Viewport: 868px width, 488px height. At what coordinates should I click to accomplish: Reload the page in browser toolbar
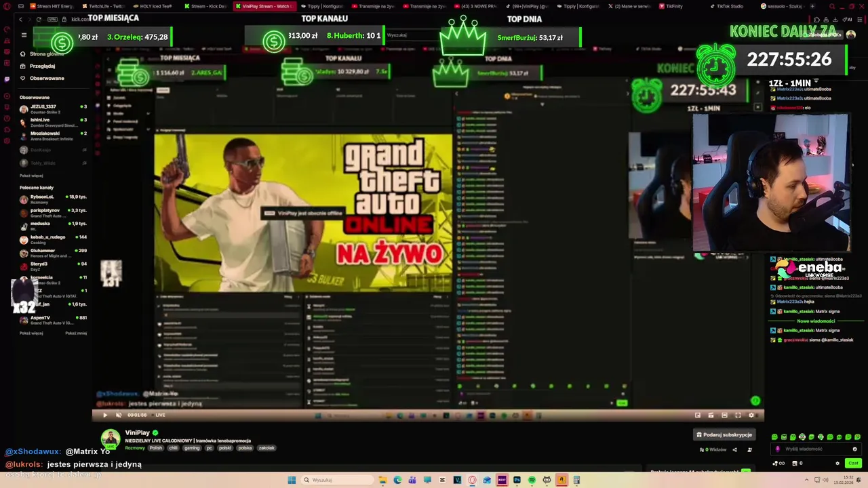click(39, 20)
